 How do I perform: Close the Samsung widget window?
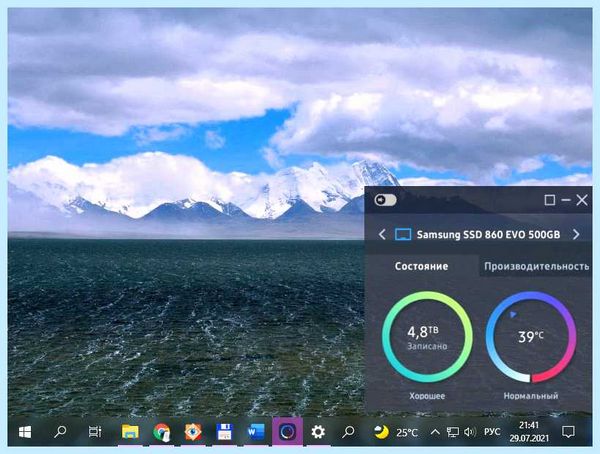click(582, 200)
